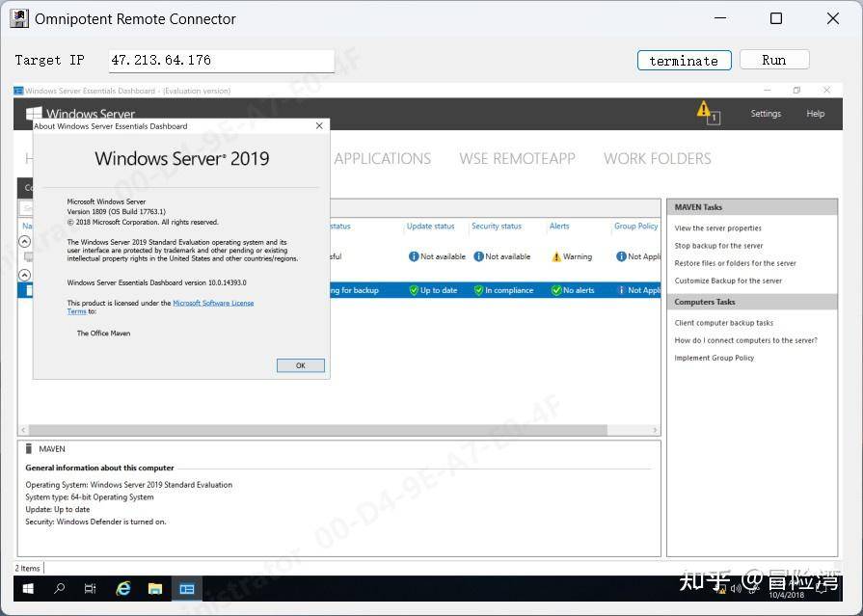Click the Run button

point(774,60)
